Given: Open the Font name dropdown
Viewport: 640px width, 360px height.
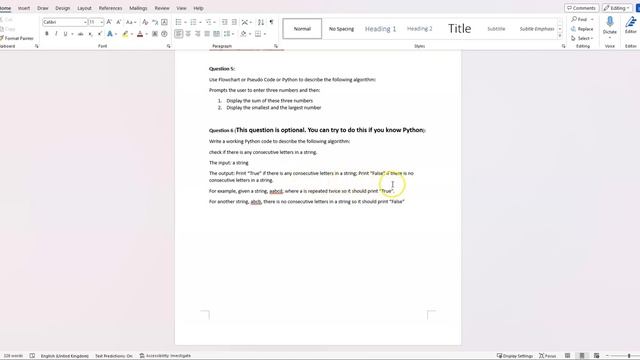Looking at the screenshot, I should (x=85, y=22).
